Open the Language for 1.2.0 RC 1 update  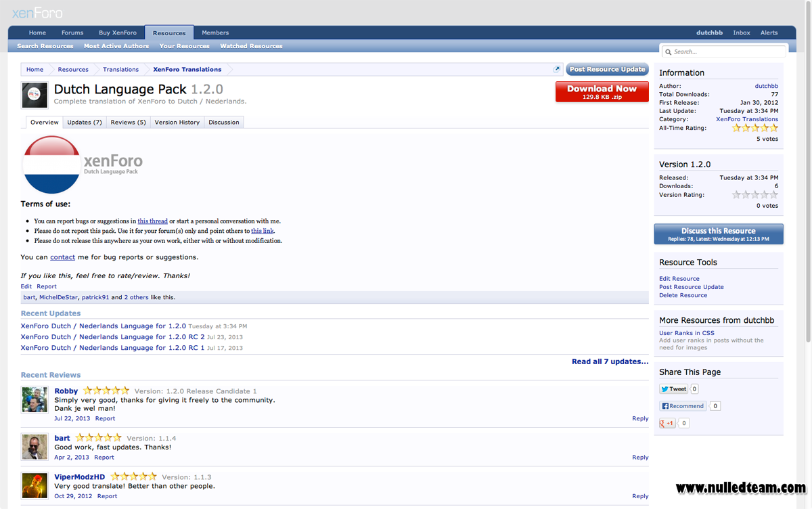pos(112,348)
